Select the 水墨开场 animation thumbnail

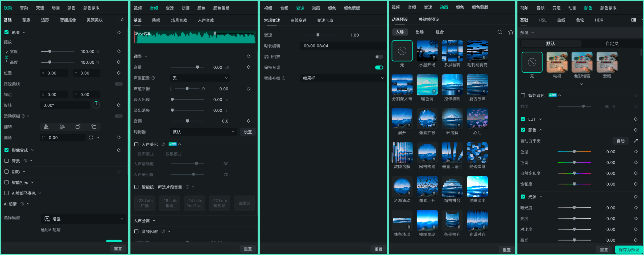point(427,51)
